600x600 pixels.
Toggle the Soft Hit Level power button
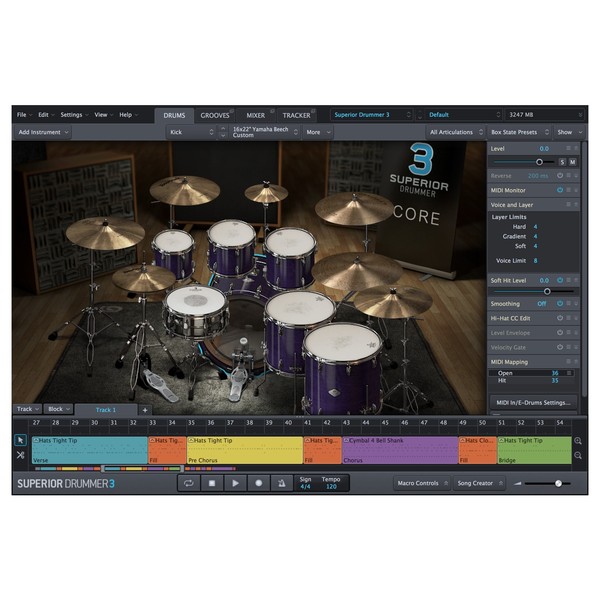[560, 280]
